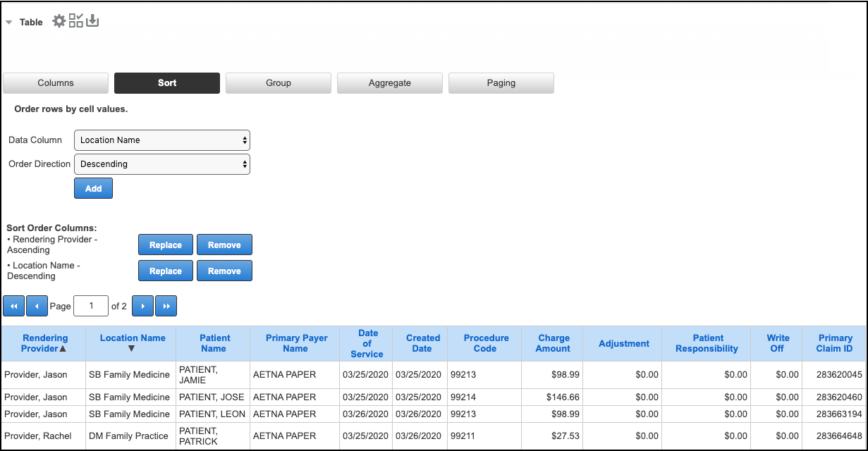Go to the first page using double-left arrow

point(13,306)
